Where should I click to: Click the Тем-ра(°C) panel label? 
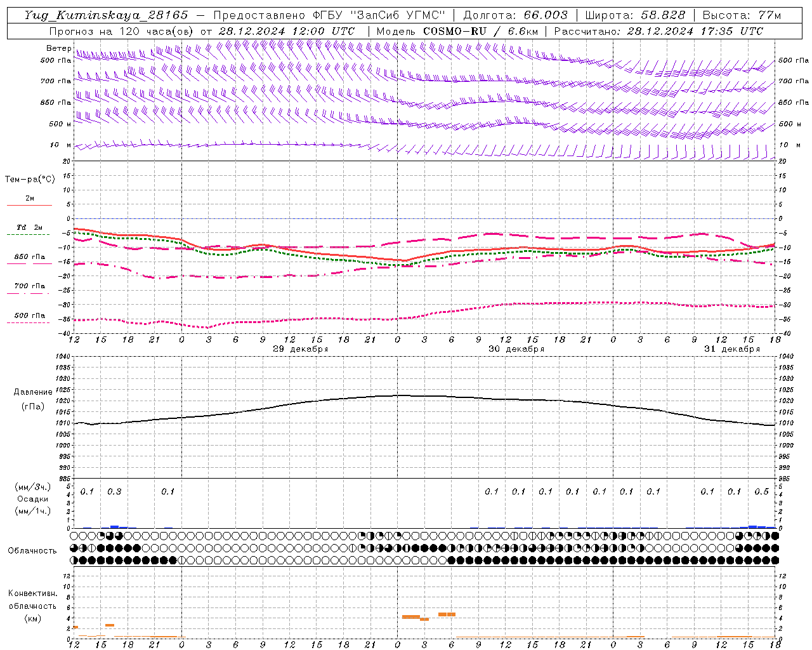tap(30, 180)
